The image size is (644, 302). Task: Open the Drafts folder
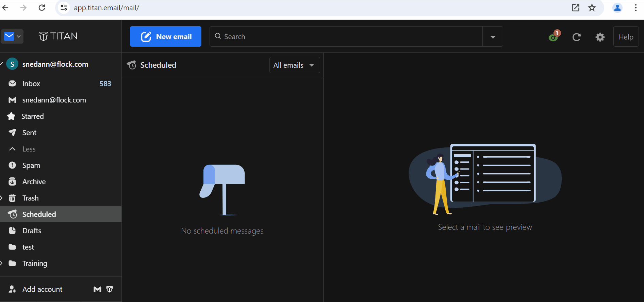(x=61, y=231)
